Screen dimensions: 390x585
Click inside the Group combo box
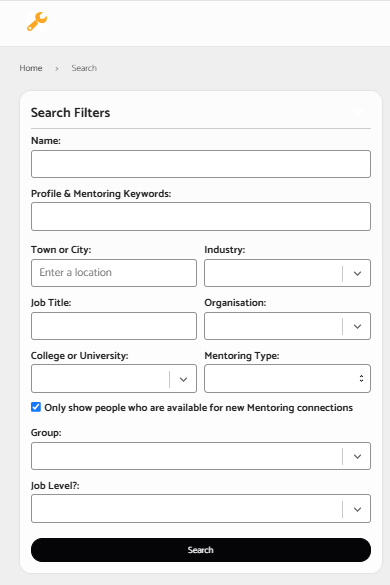[x=187, y=456]
